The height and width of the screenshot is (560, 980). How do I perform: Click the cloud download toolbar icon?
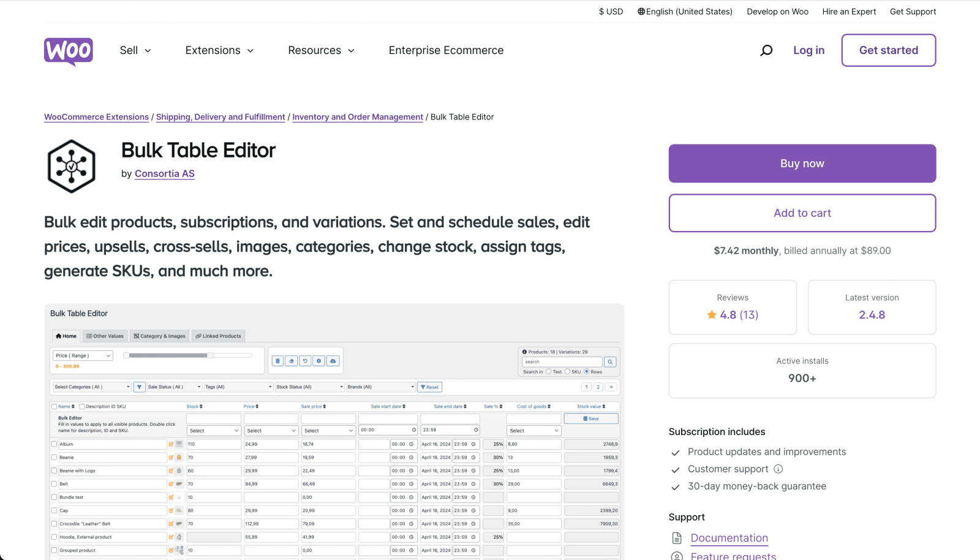click(333, 361)
